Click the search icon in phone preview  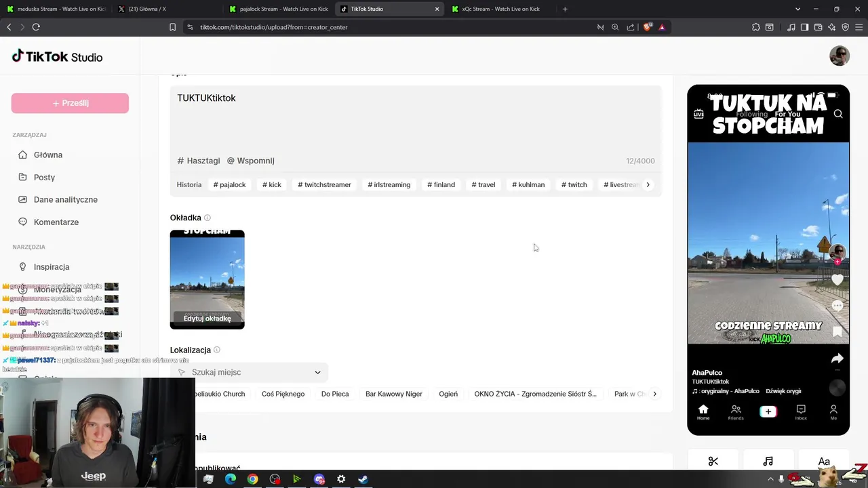coord(838,114)
